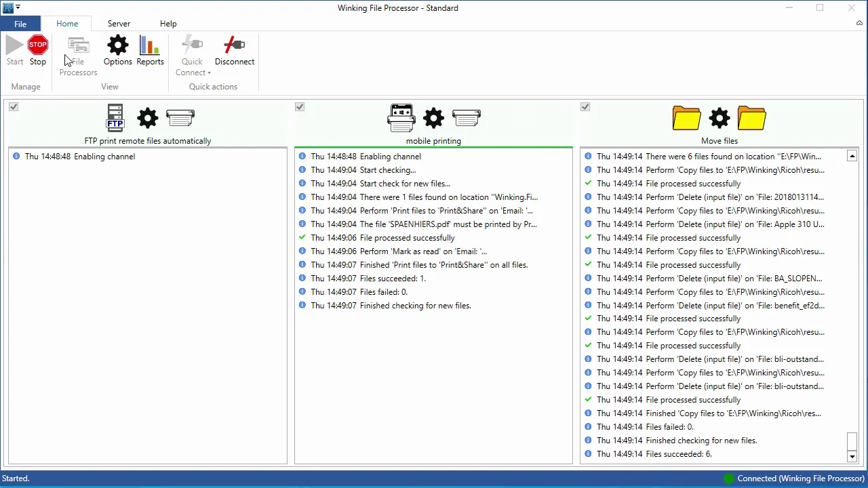Click the red Stop sign button
Image resolution: width=868 pixels, height=488 pixels.
point(38,45)
